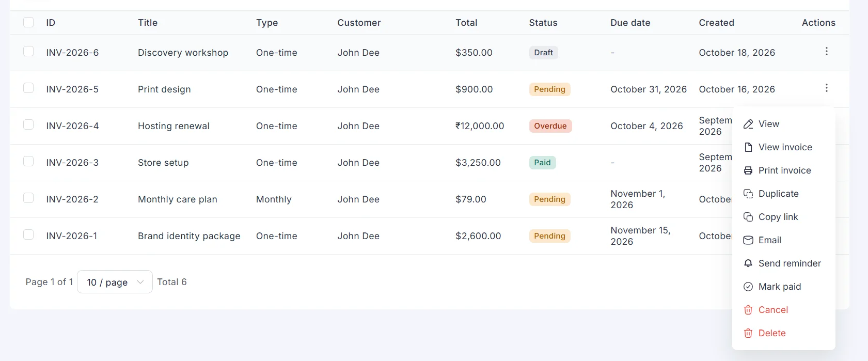Image resolution: width=868 pixels, height=361 pixels.
Task: Click Pending badge on Brand identity package row
Action: 549,236
